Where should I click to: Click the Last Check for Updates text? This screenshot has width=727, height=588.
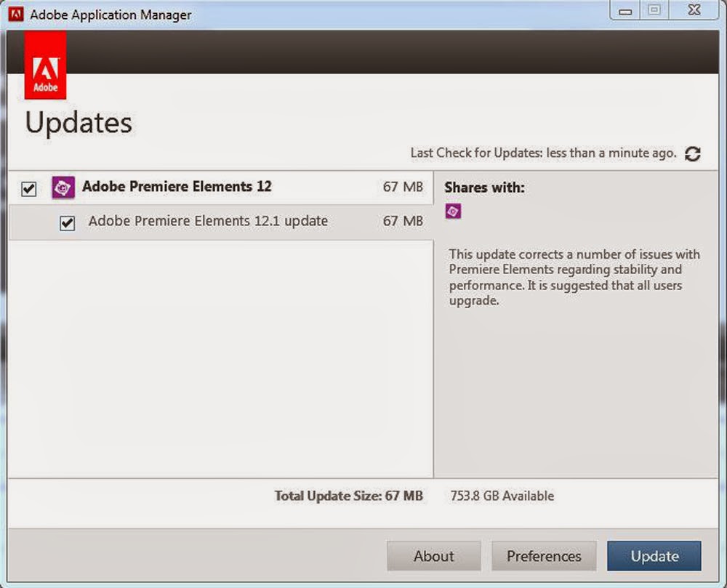click(x=543, y=153)
